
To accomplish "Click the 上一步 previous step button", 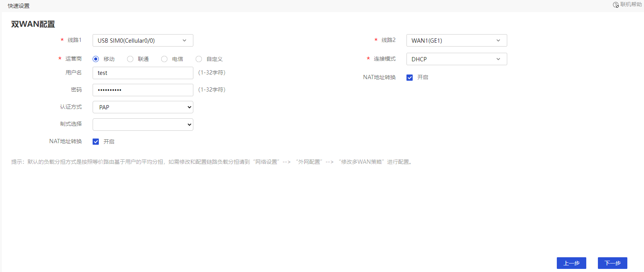I will pos(572,263).
